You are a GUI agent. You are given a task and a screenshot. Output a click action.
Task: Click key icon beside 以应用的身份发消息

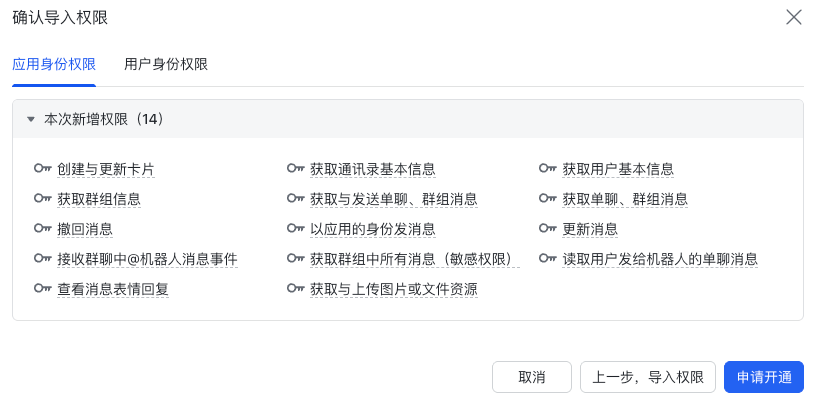point(295,229)
